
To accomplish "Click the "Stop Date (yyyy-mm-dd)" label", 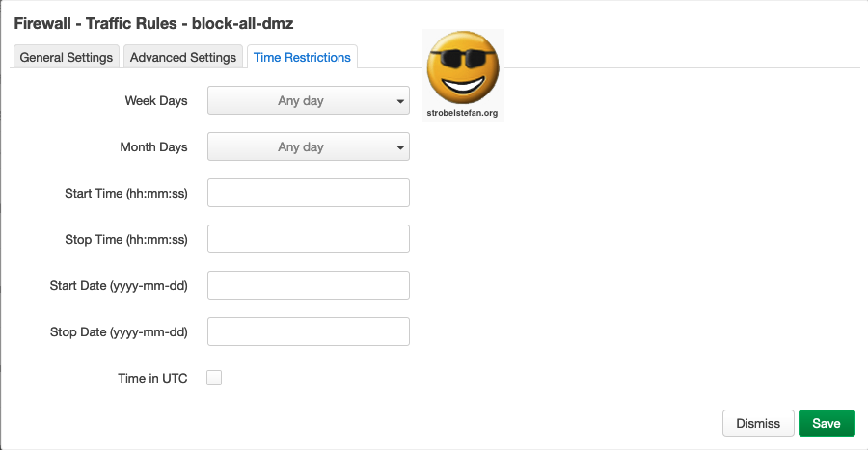I will (x=119, y=332).
